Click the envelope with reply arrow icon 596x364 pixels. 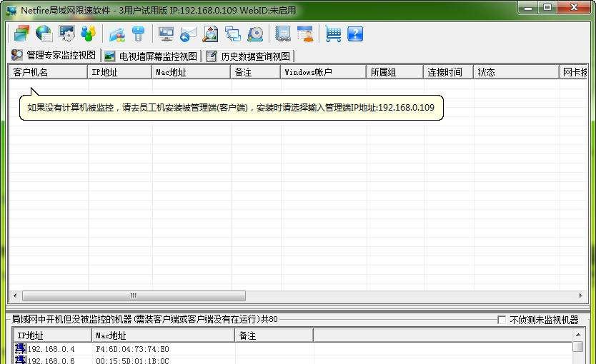(188, 34)
